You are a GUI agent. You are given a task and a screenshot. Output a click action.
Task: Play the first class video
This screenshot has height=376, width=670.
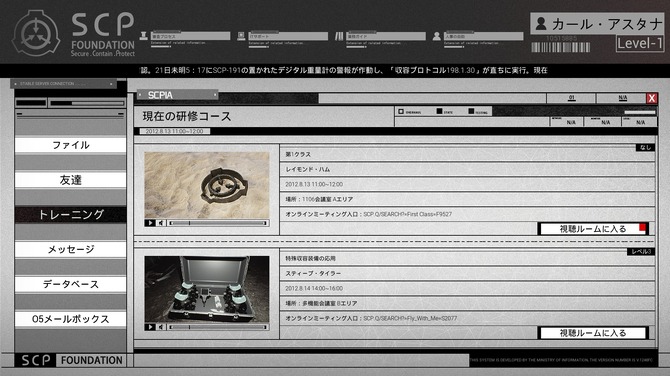tap(150, 223)
